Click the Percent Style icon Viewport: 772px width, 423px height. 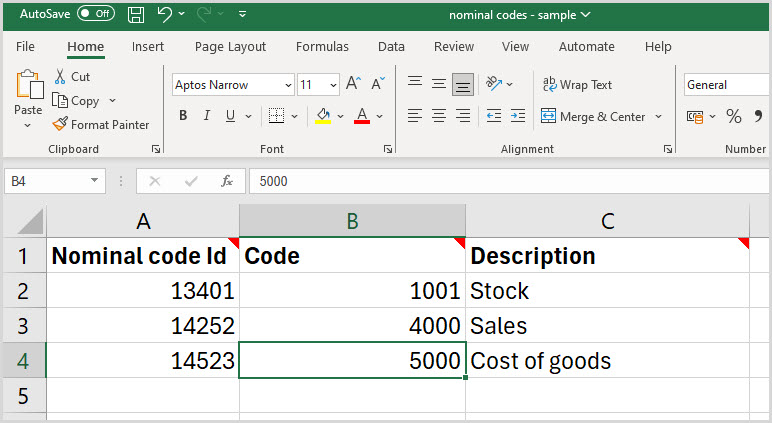point(734,116)
